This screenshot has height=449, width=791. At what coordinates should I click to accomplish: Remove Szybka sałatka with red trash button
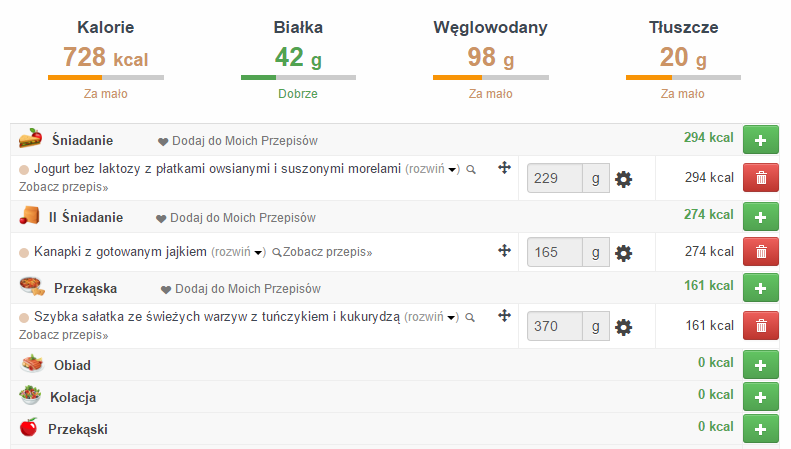761,326
